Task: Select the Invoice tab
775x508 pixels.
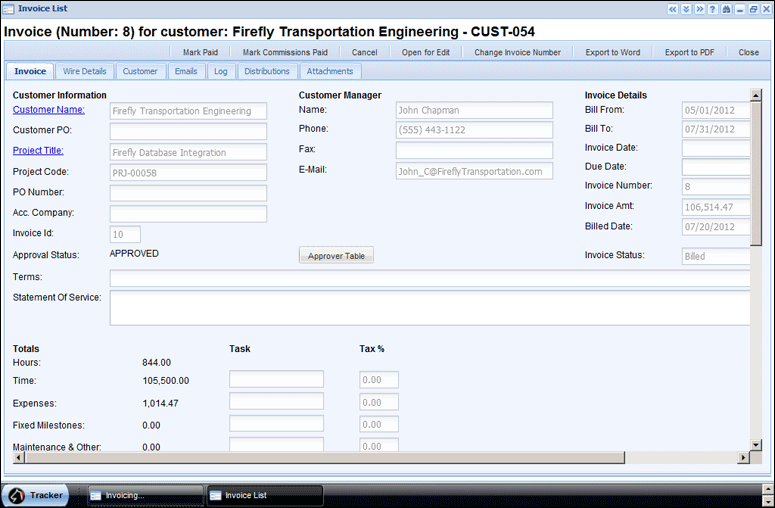Action: coord(30,71)
